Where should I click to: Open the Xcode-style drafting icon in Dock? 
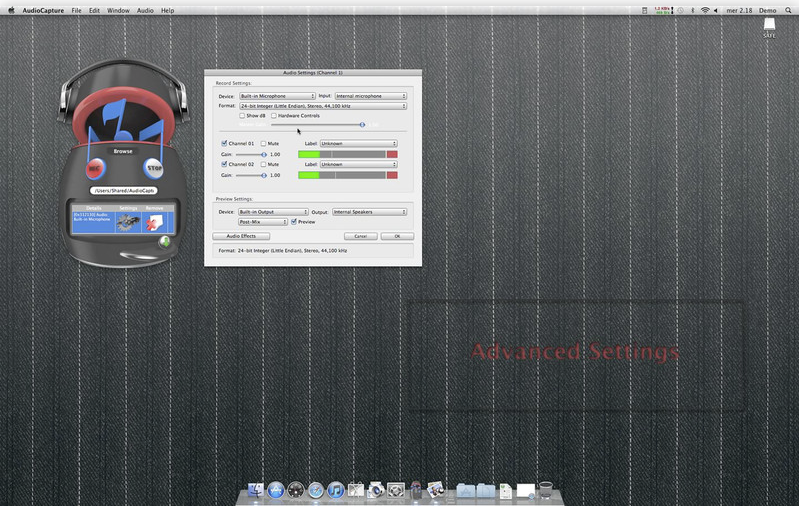[x=356, y=490]
